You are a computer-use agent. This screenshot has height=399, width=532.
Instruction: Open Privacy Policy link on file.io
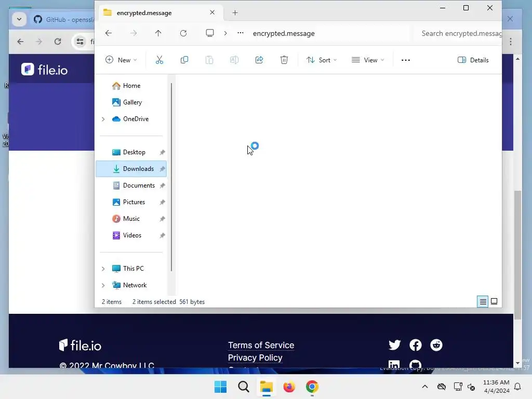coord(255,357)
